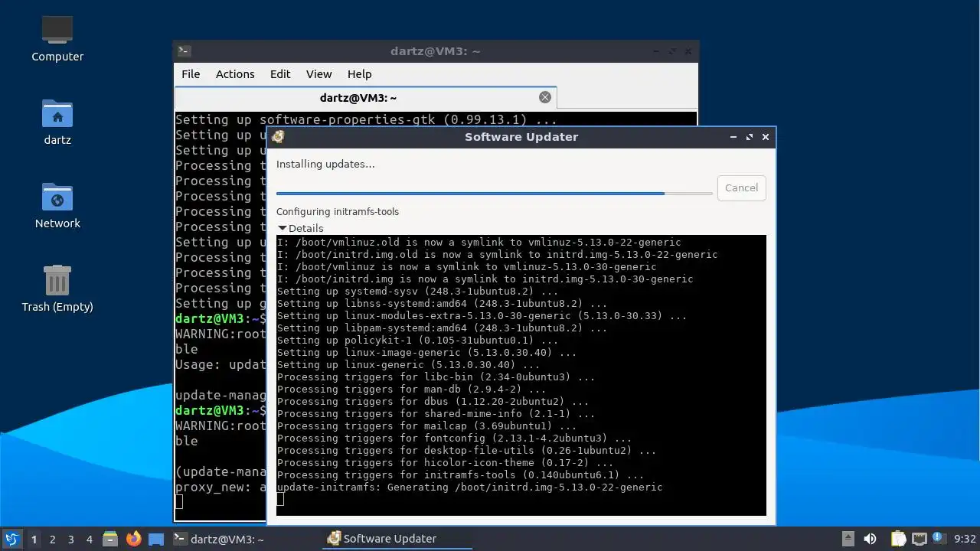Image resolution: width=980 pixels, height=551 pixels.
Task: Click the show desktop icon in panel
Action: [x=156, y=539]
